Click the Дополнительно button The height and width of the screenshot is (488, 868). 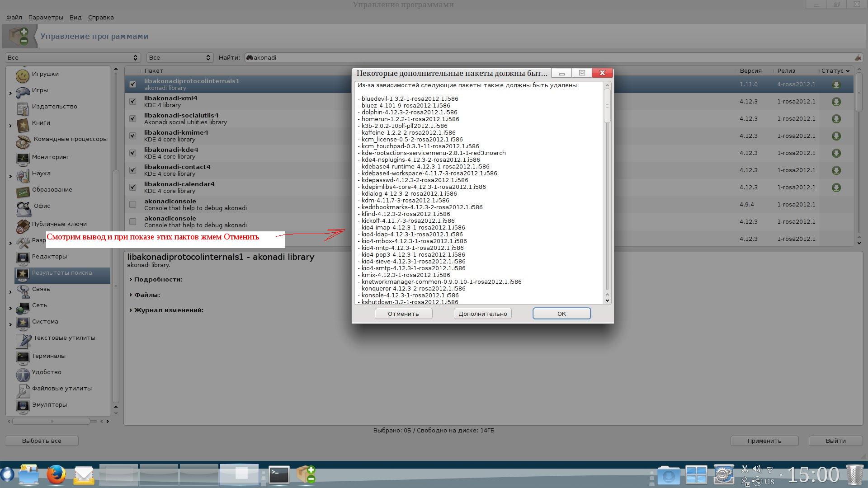click(x=482, y=314)
